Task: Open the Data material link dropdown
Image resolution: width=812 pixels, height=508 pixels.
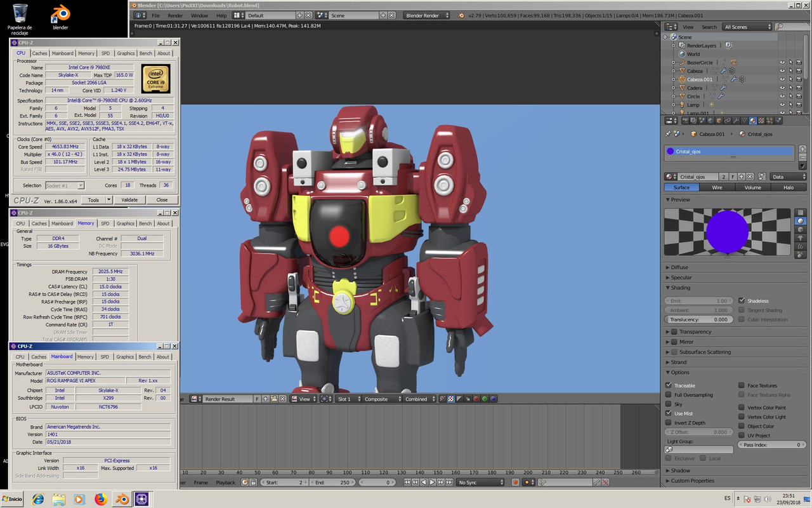Action: pyautogui.click(x=788, y=177)
